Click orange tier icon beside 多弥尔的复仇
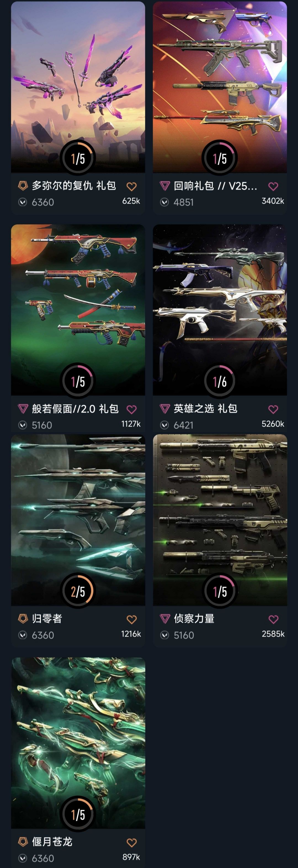This screenshot has height=868, width=298. pyautogui.click(x=23, y=185)
